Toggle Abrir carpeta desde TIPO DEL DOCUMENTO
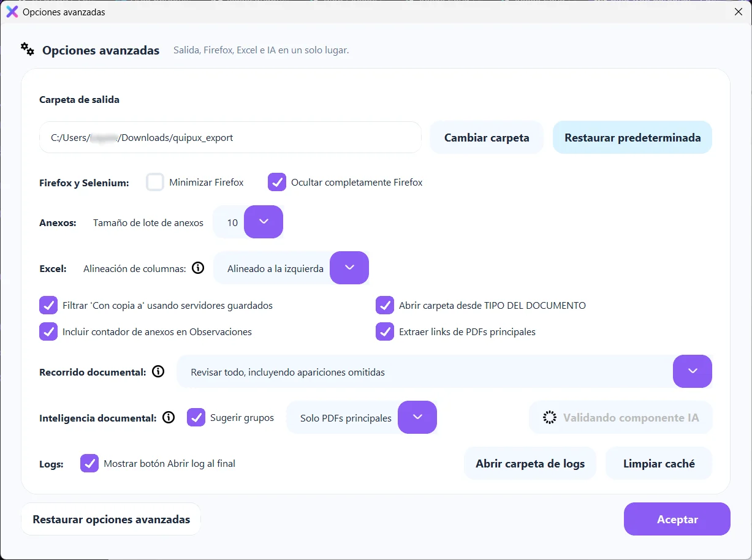This screenshot has height=560, width=752. coord(385,305)
